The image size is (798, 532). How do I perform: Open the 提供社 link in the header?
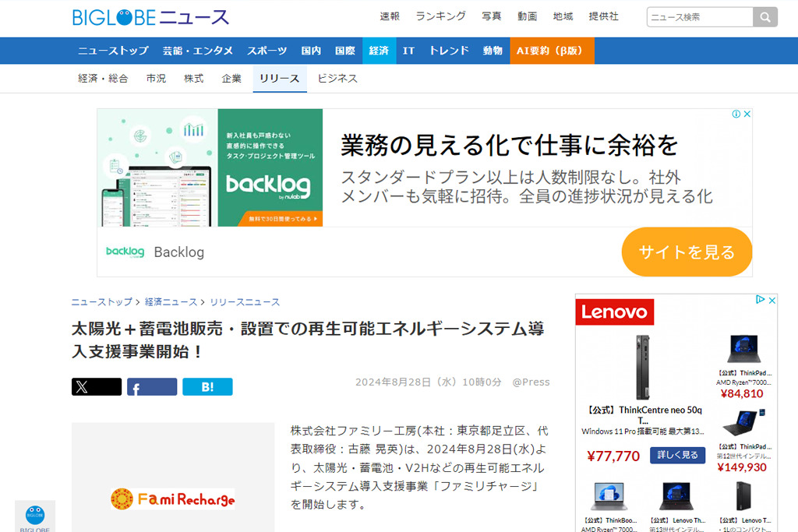pyautogui.click(x=604, y=17)
